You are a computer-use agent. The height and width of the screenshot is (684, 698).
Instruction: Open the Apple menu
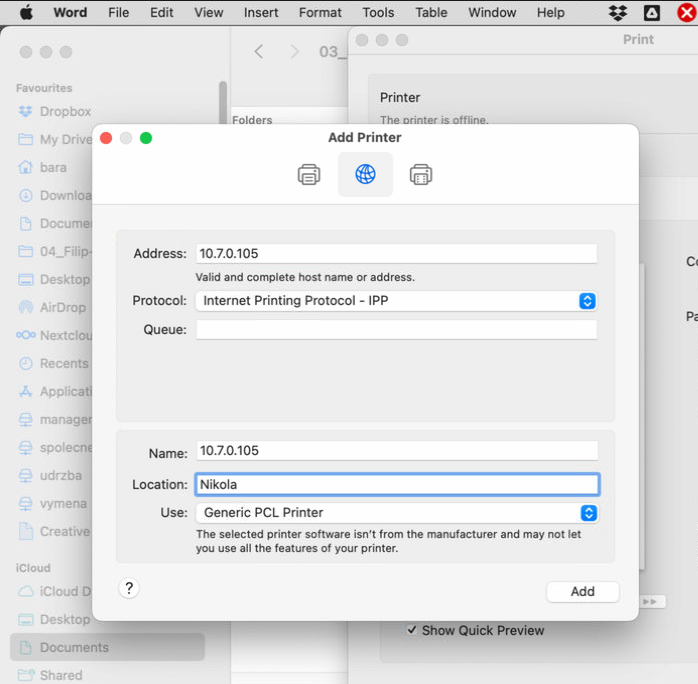[x=26, y=13]
